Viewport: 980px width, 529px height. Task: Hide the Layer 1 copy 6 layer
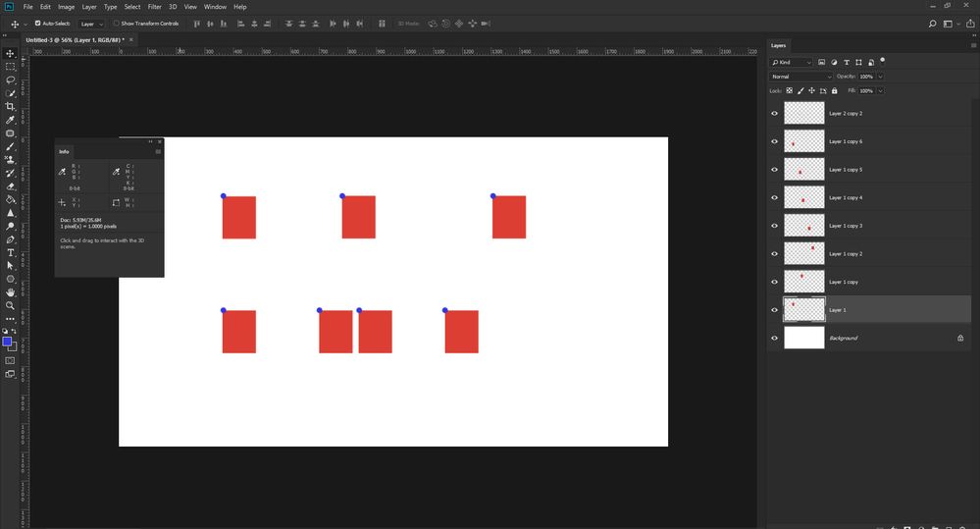point(774,142)
